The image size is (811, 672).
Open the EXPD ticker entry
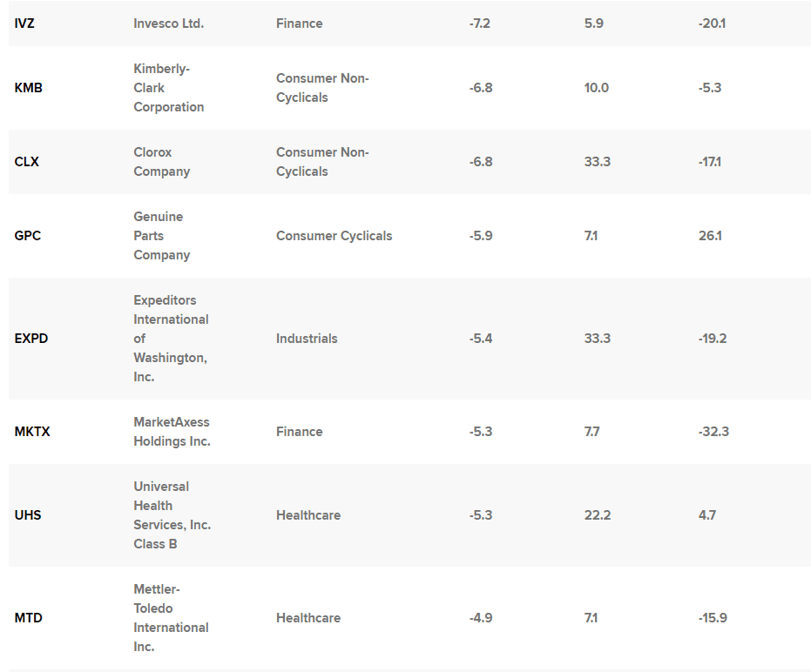pyautogui.click(x=31, y=339)
